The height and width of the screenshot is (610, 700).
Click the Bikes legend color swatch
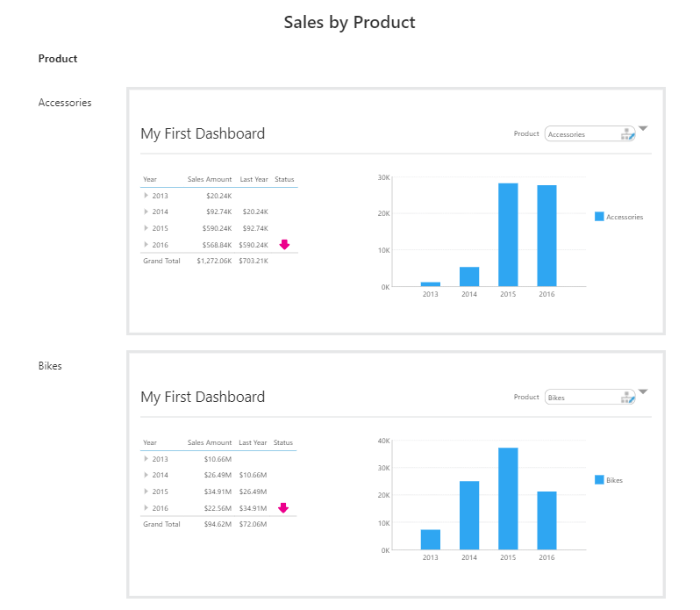599,480
